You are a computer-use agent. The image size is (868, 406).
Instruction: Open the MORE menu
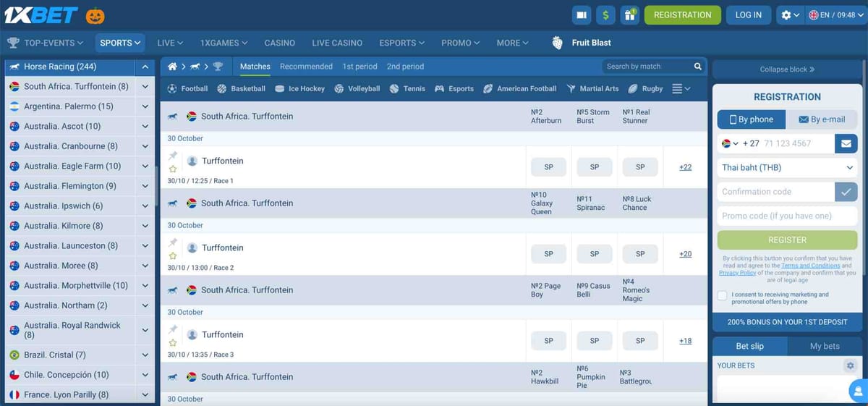pos(513,43)
